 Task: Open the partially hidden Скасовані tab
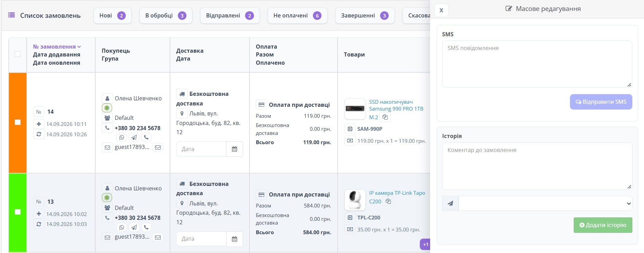(x=416, y=15)
